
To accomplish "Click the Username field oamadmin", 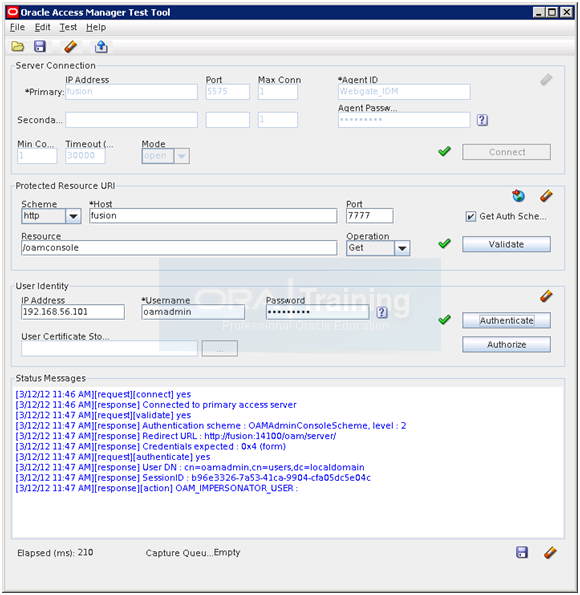I will tap(193, 312).
